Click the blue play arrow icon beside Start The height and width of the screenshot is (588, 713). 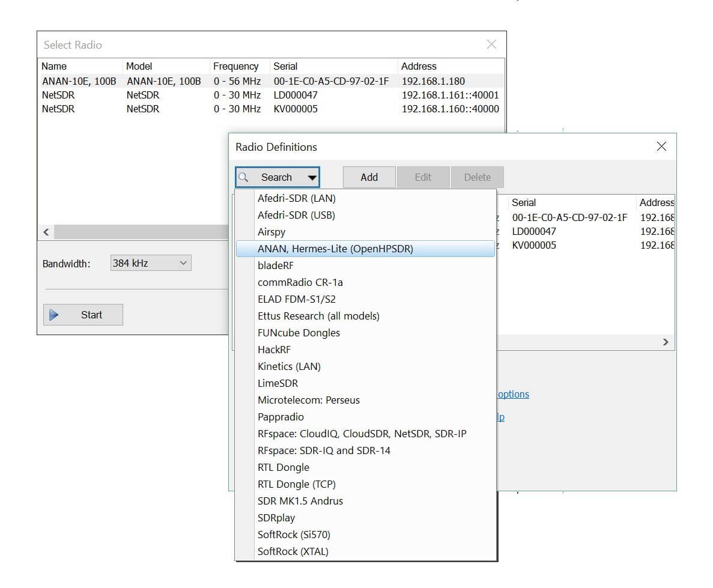[x=55, y=314]
